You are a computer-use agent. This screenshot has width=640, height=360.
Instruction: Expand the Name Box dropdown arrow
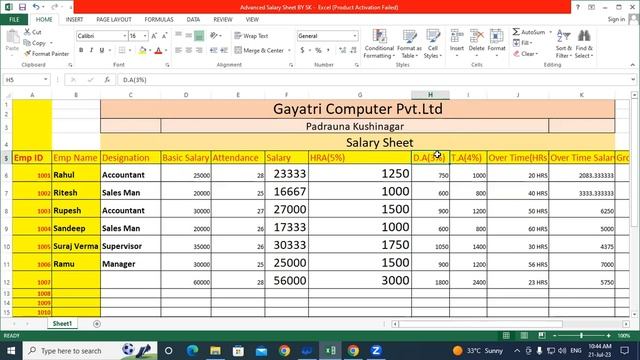(45, 80)
